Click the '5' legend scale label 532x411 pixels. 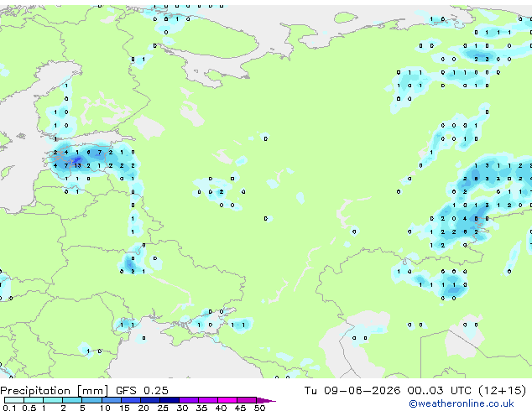pyautogui.click(x=82, y=408)
